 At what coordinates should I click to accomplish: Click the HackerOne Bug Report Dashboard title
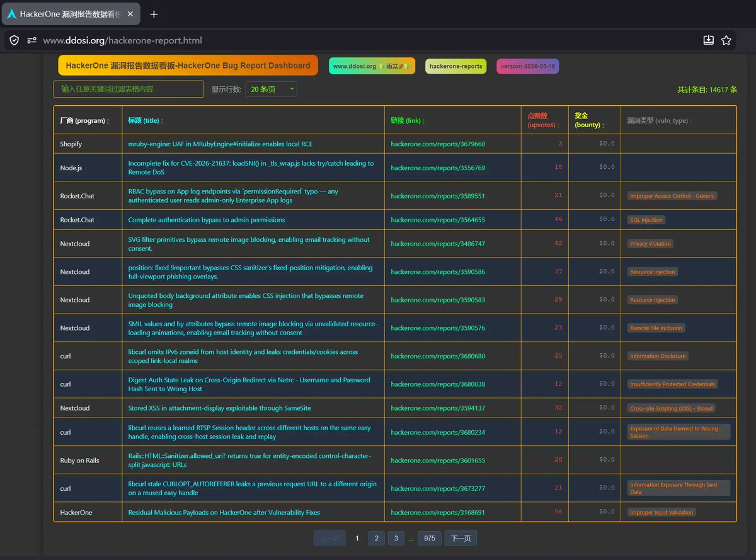188,66
